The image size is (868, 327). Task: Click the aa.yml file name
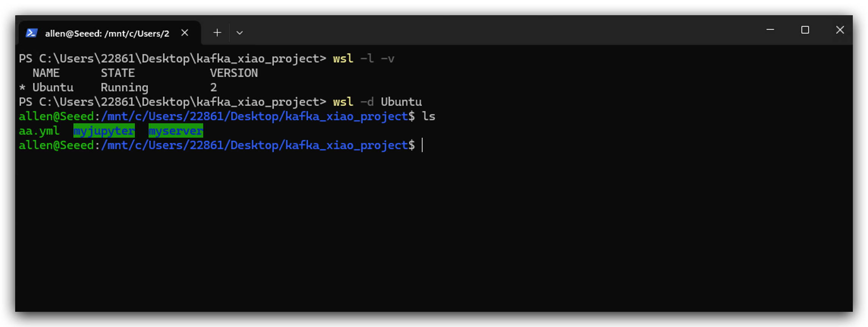39,131
